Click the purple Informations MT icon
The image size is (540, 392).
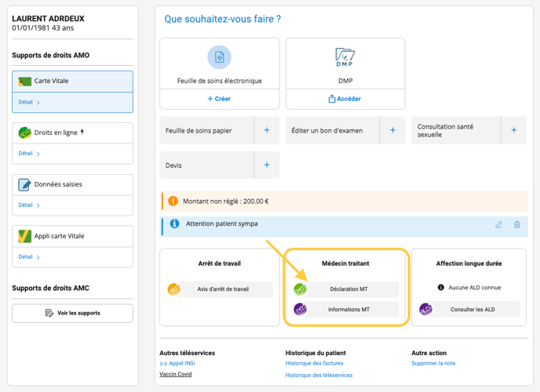(x=301, y=310)
